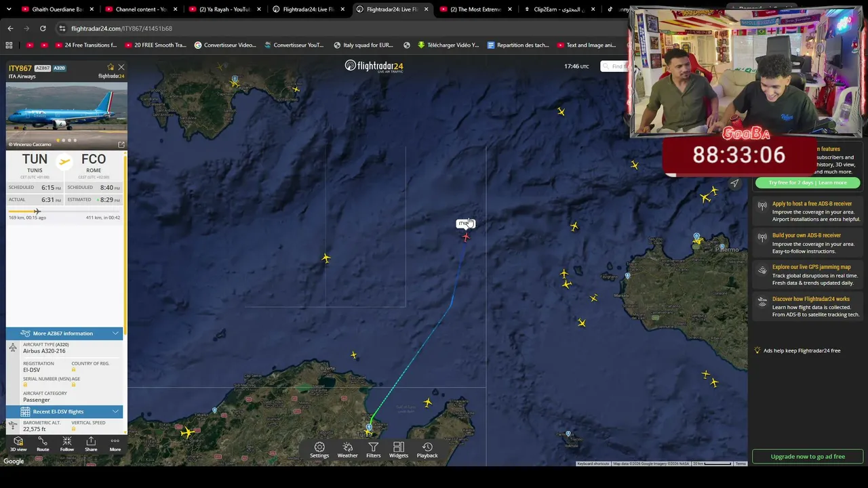868x488 pixels.
Task: Open flight Playback
Action: (x=427, y=450)
